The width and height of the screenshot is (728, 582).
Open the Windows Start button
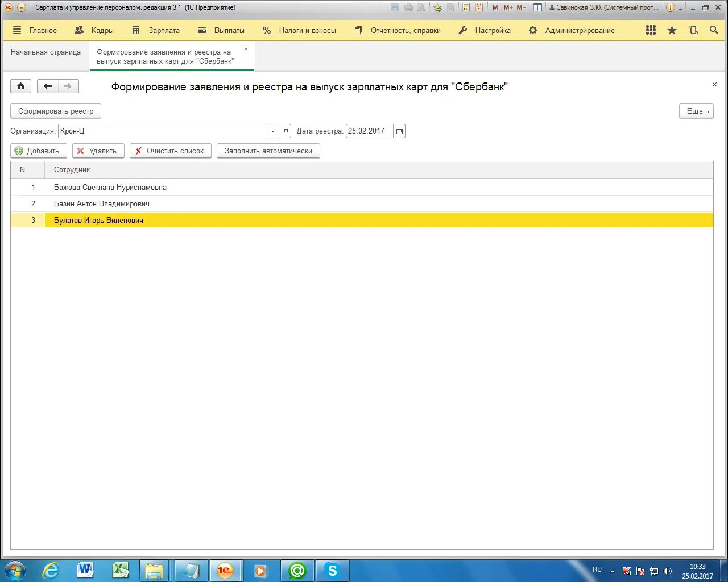(14, 570)
